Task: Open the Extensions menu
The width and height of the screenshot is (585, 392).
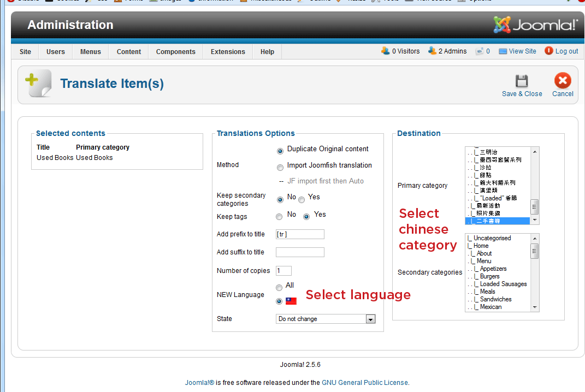Action: [x=228, y=52]
